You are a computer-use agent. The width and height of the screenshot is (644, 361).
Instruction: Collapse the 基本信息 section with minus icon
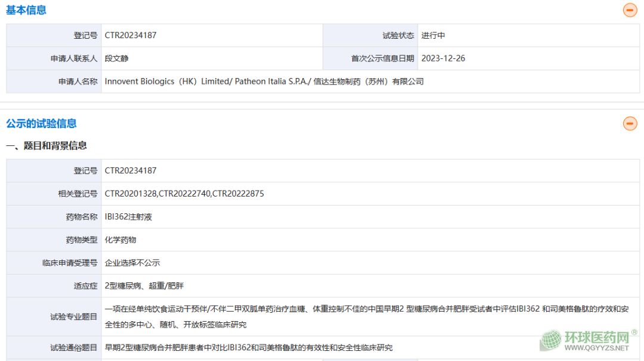pos(630,10)
